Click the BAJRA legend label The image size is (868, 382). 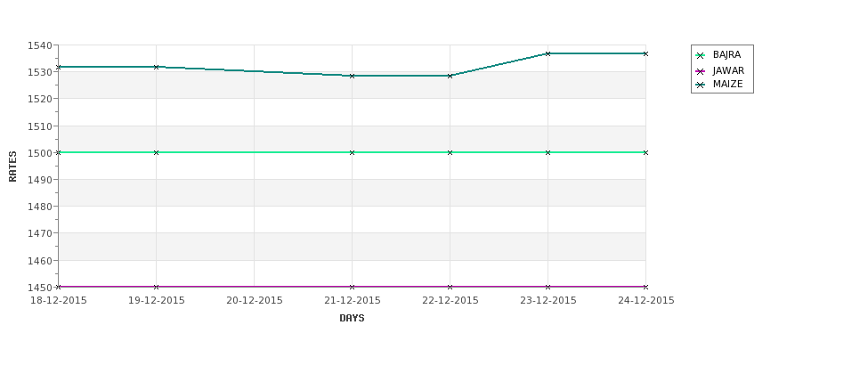(726, 55)
